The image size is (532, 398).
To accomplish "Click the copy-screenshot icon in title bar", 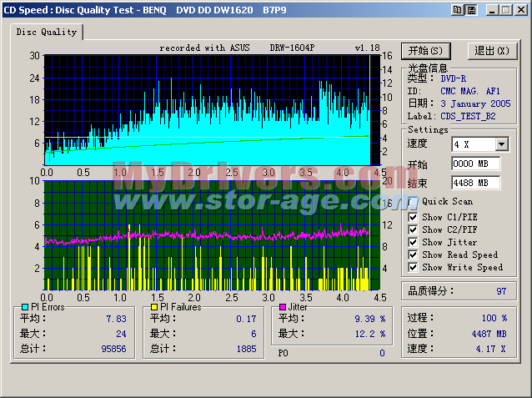I will click(457, 9).
